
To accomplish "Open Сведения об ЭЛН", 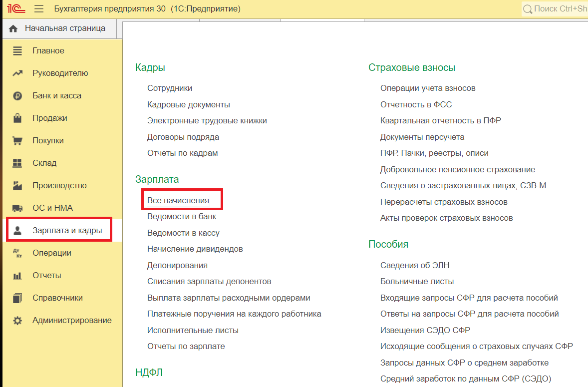I will tap(415, 266).
